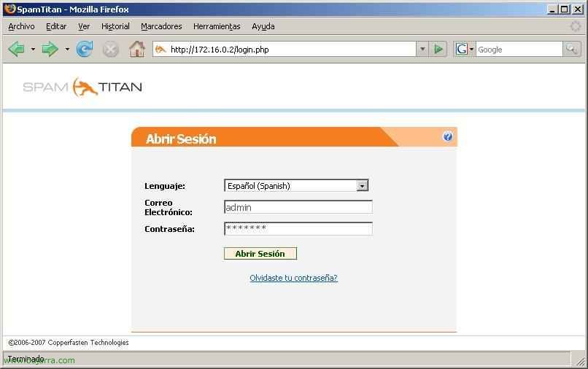
Task: Open the Google search engine selector
Action: pos(464,49)
